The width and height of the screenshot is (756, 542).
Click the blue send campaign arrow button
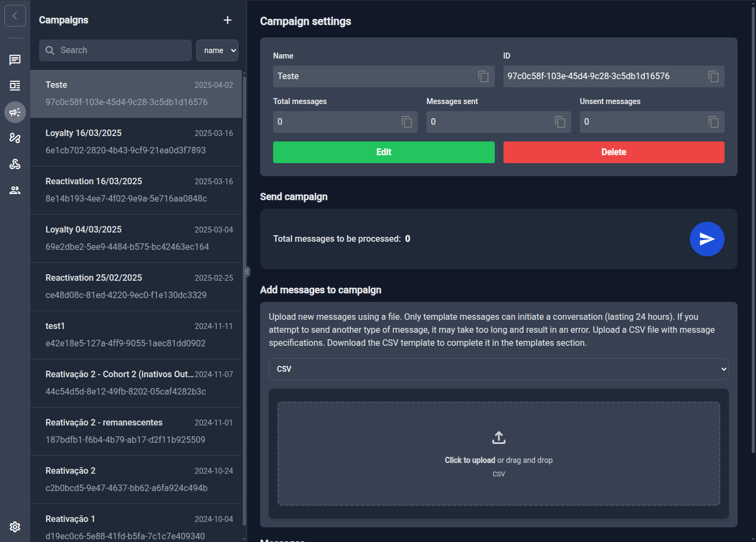(x=707, y=238)
